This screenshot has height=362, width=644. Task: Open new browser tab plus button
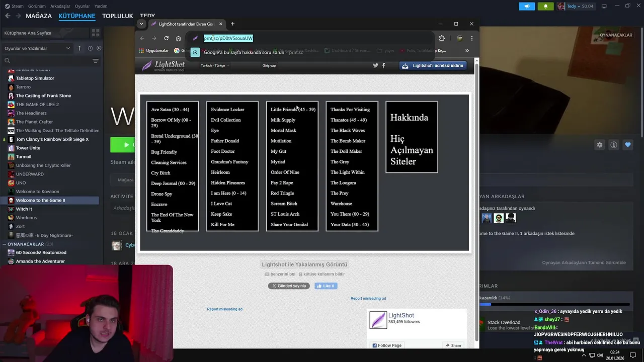(232, 24)
